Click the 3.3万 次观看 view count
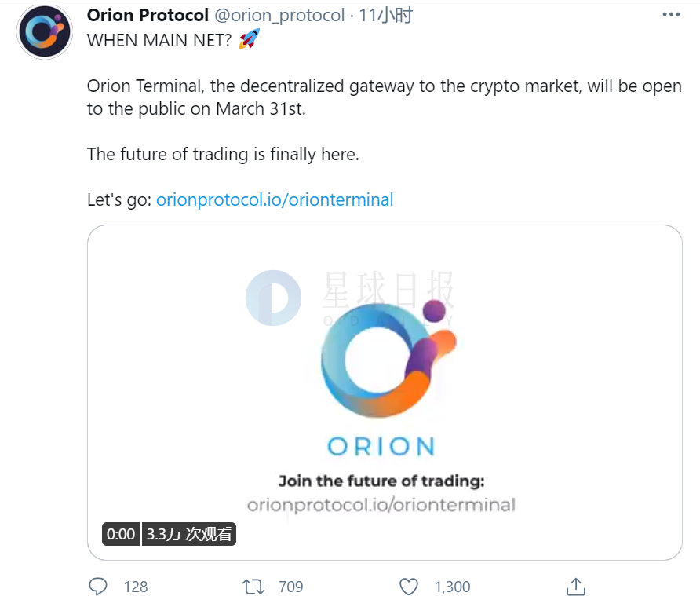Viewport: 700px width, 596px height. pyautogui.click(x=189, y=534)
